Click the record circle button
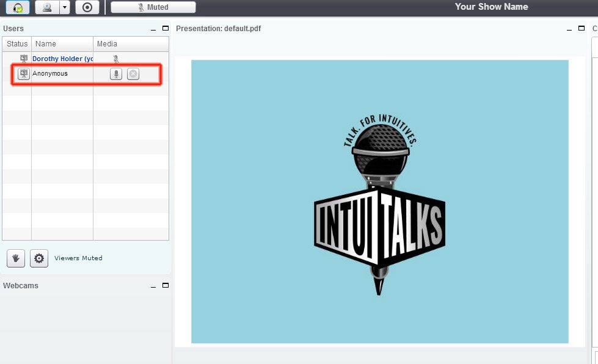The height and width of the screenshot is (364, 598). pyautogui.click(x=87, y=7)
